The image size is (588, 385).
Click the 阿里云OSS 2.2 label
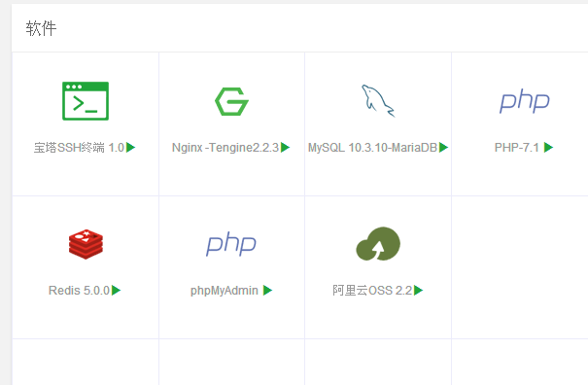tap(372, 291)
